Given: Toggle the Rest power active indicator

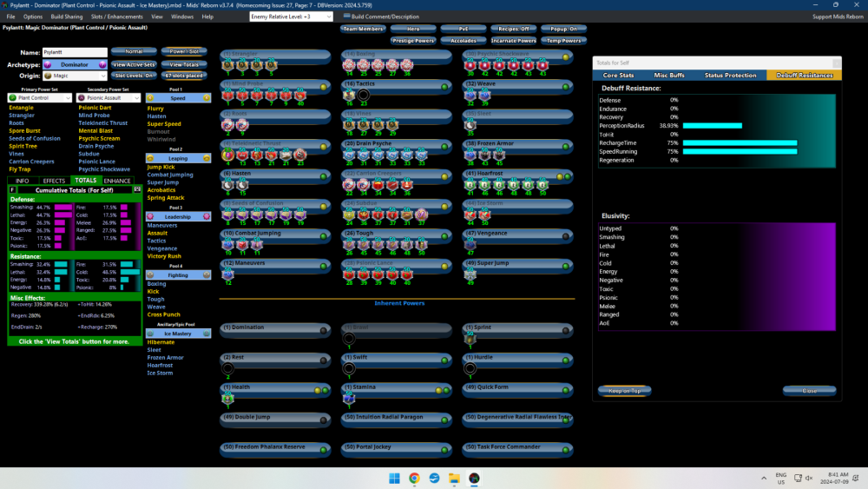Looking at the screenshot, I should (323, 360).
